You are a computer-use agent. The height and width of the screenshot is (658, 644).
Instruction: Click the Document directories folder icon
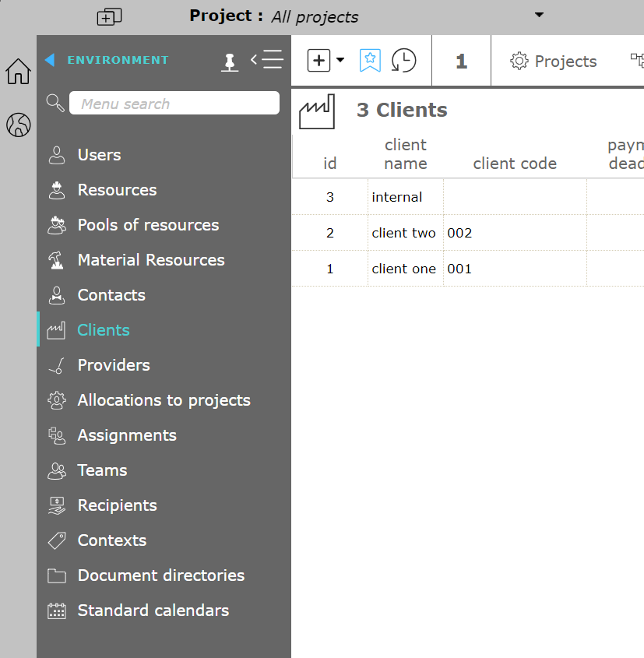[x=57, y=576]
